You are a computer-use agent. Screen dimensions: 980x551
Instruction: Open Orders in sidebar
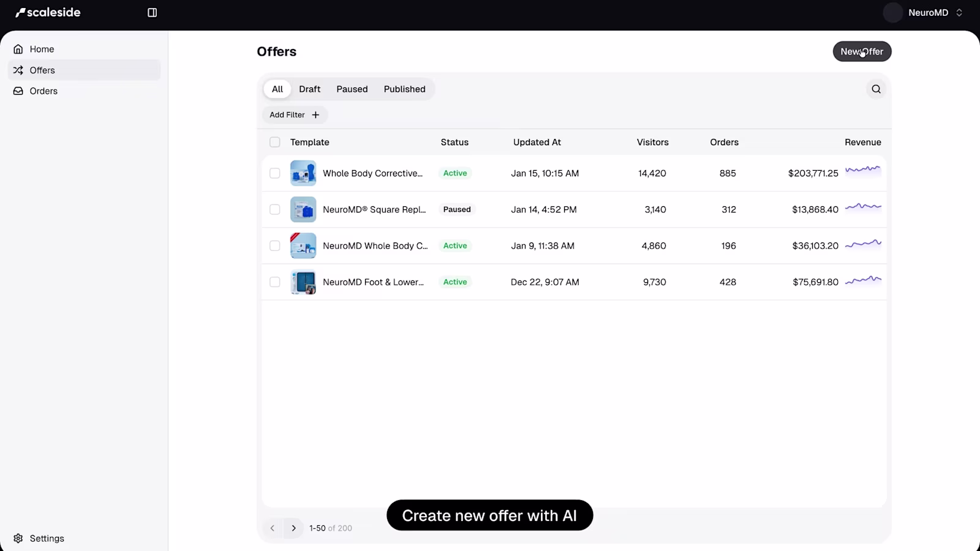click(84, 91)
